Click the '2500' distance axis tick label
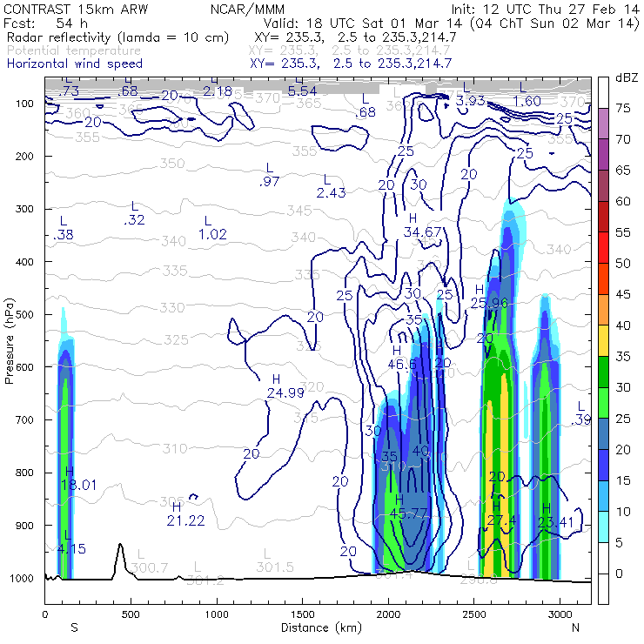Image resolution: width=644 pixels, height=644 pixels. 474,614
